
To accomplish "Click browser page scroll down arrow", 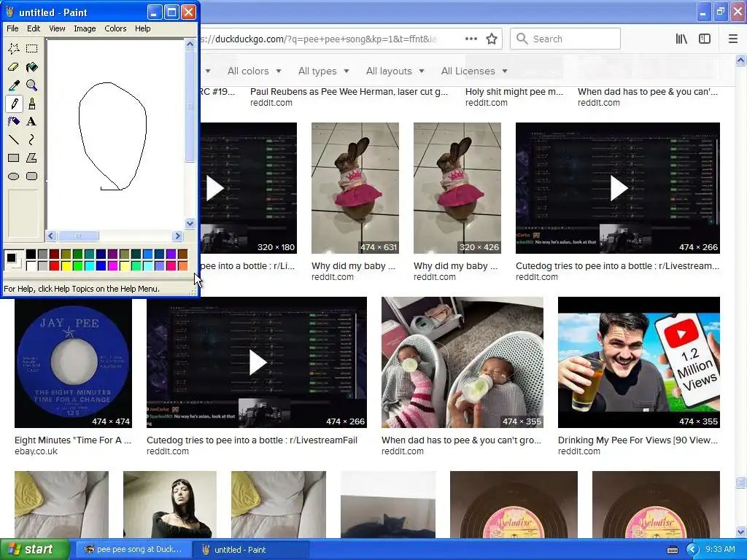I will (741, 532).
